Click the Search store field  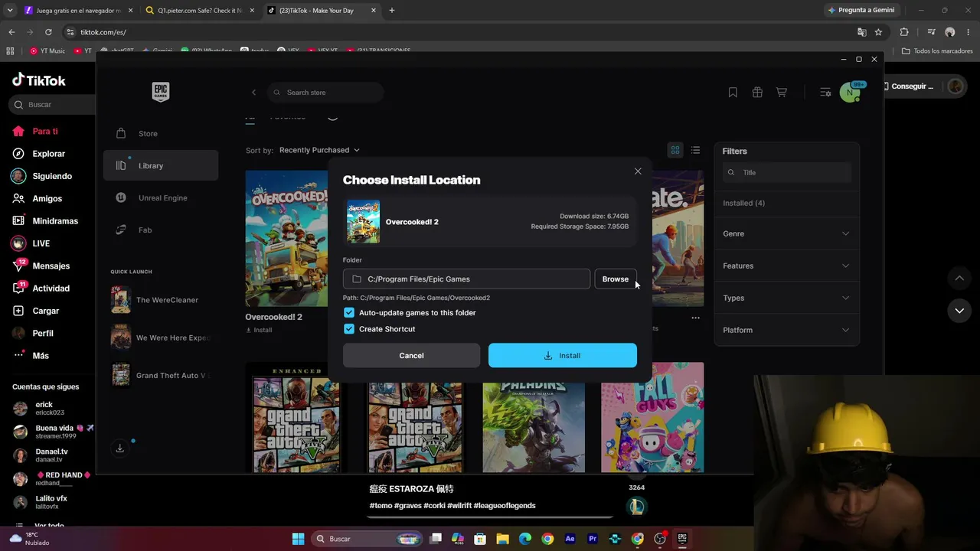[325, 93]
